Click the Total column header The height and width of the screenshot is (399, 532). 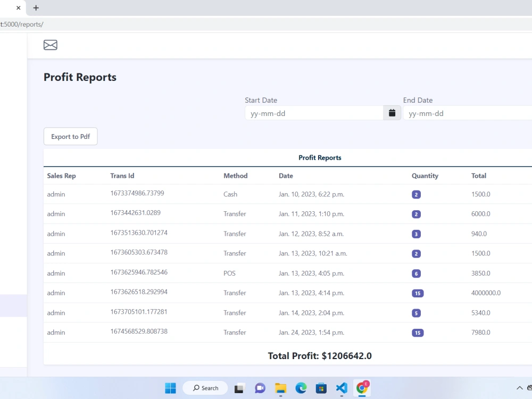(x=479, y=176)
